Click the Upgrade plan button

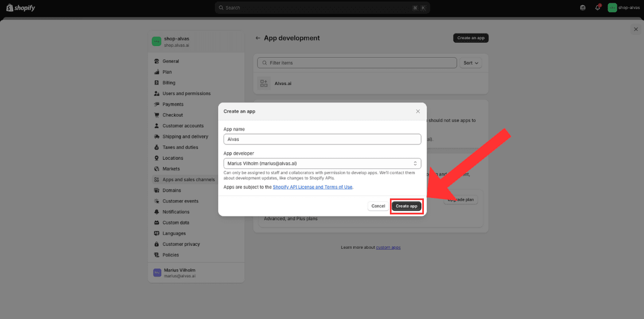point(460,200)
